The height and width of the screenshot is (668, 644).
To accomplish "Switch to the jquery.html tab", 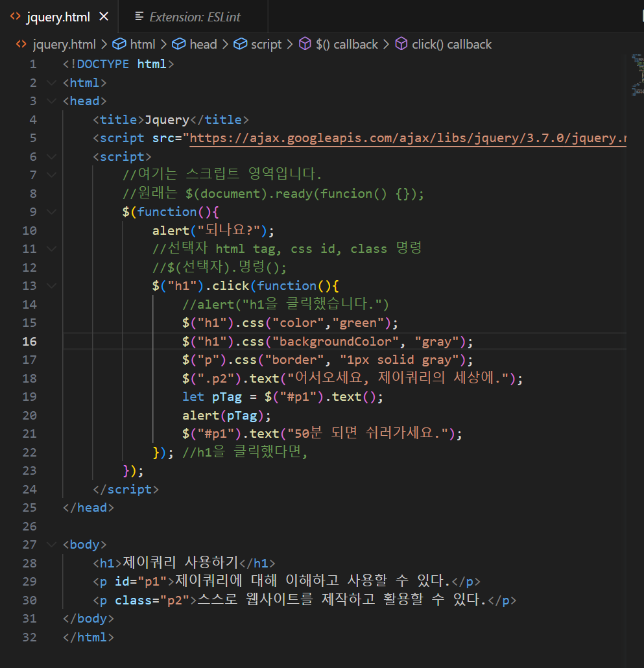I will [59, 17].
